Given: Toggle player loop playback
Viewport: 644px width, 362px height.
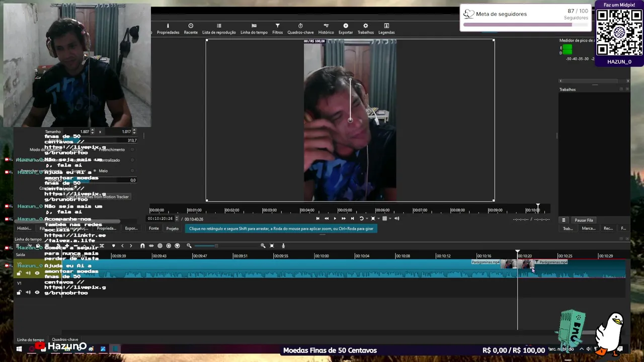Looking at the screenshot, I should [x=361, y=218].
